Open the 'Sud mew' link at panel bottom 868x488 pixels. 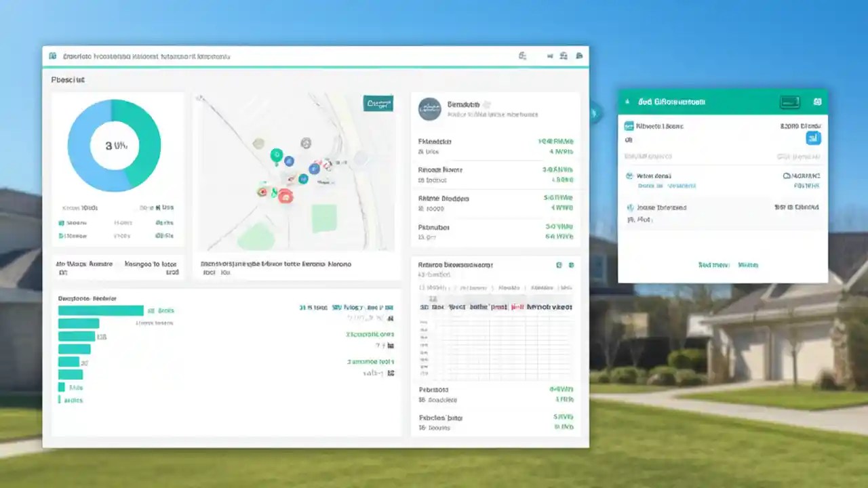coord(714,264)
